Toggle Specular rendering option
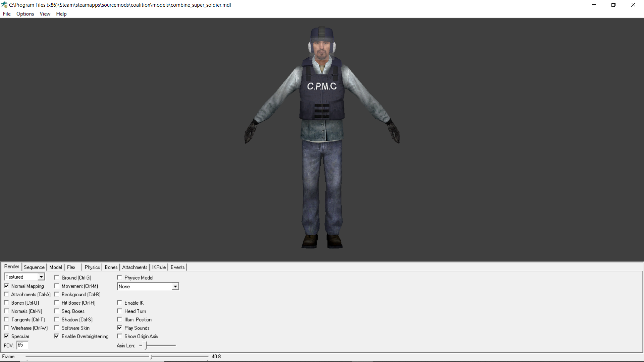 [x=7, y=336]
